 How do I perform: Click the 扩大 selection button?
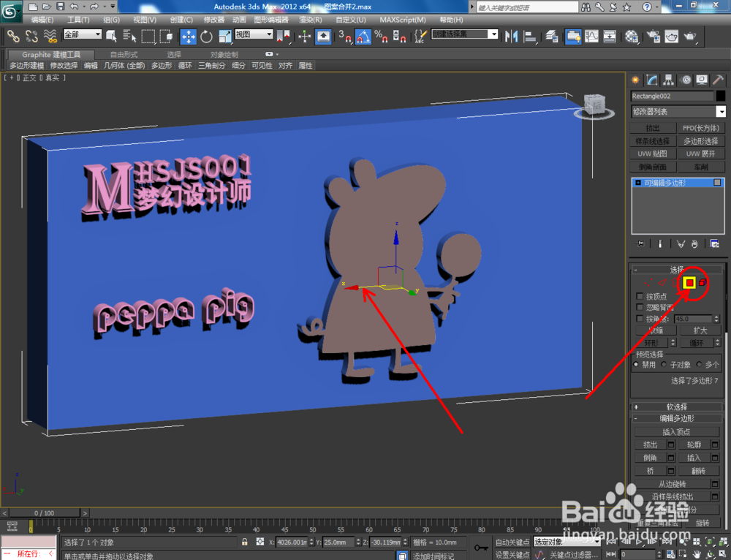tap(700, 330)
